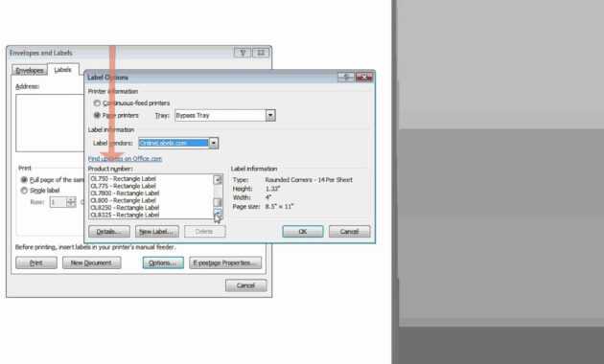Image resolution: width=604 pixels, height=364 pixels.
Task: Select Page printers radio button
Action: [97, 115]
